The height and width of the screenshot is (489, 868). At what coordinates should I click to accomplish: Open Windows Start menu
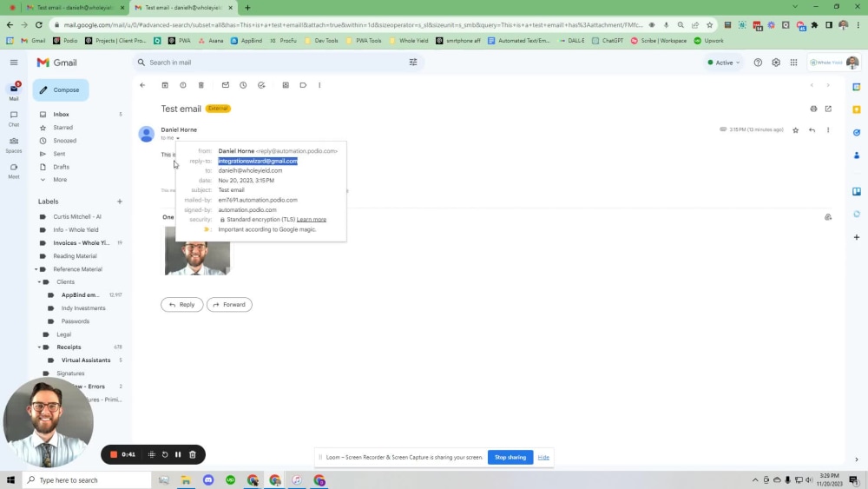coord(10,480)
